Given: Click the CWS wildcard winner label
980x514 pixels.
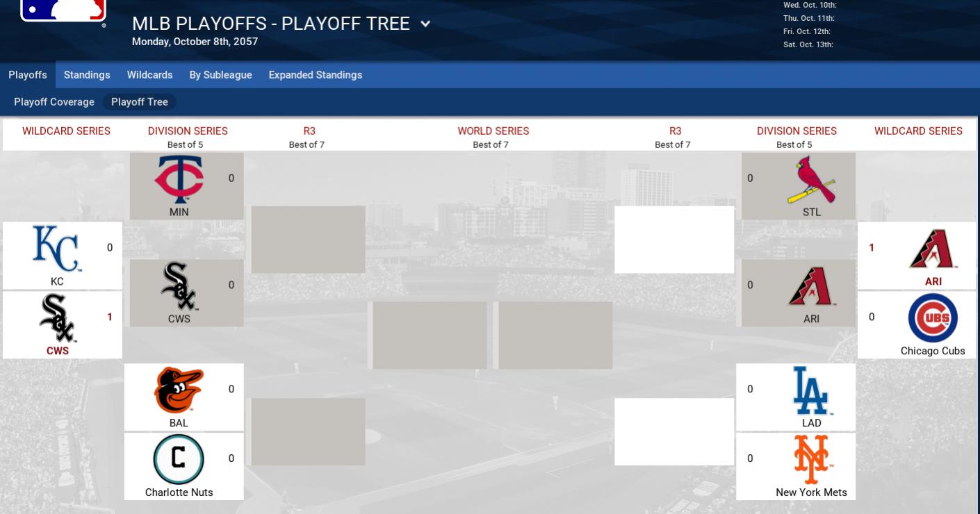Looking at the screenshot, I should pyautogui.click(x=58, y=351).
